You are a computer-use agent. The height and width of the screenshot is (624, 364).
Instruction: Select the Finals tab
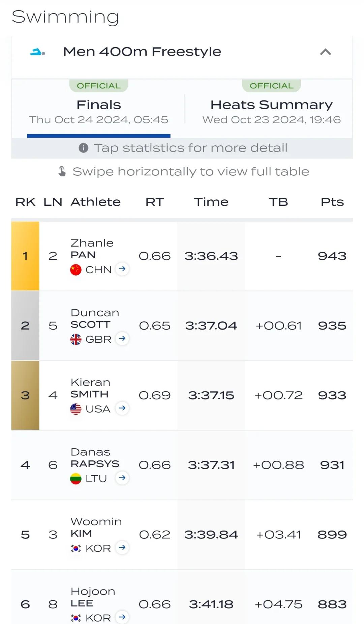(98, 109)
